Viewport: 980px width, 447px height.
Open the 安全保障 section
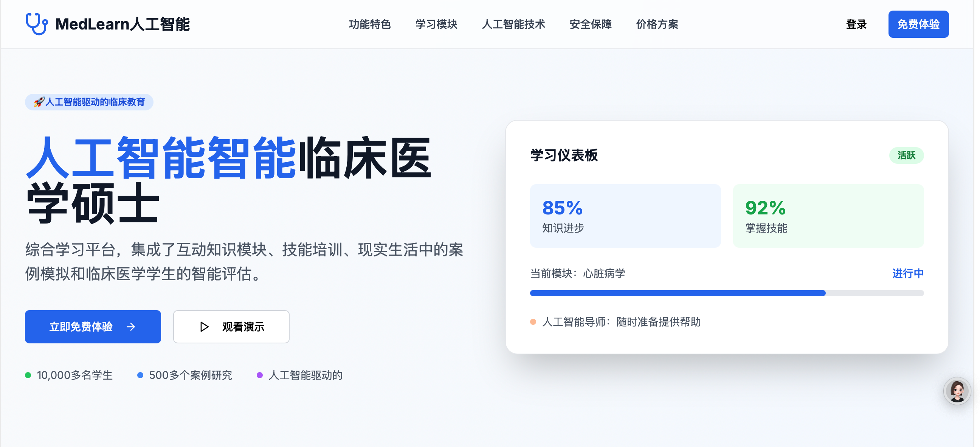[x=591, y=24]
